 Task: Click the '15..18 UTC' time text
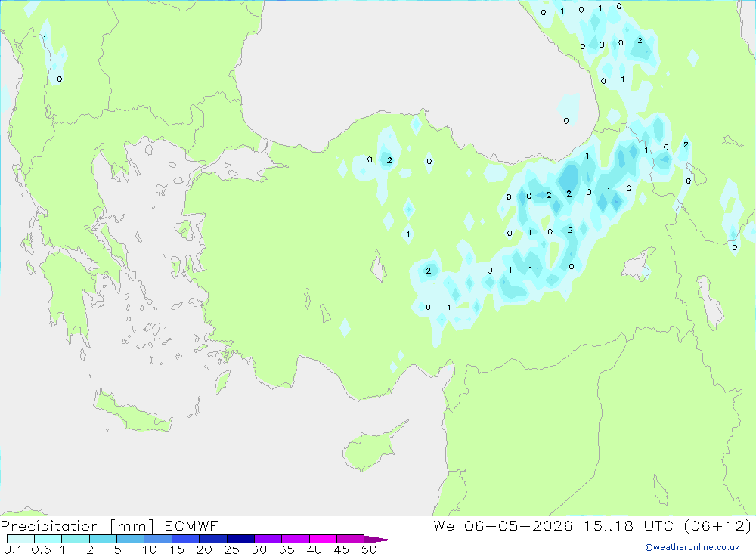[628, 526]
